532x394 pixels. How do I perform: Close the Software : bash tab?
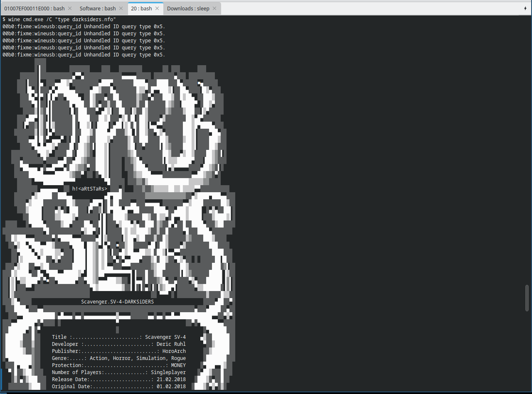point(121,8)
